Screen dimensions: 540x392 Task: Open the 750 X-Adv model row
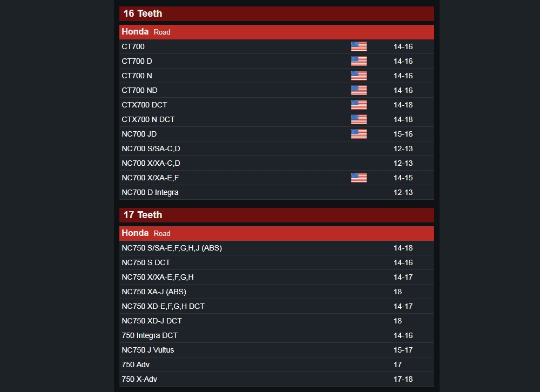point(276,379)
